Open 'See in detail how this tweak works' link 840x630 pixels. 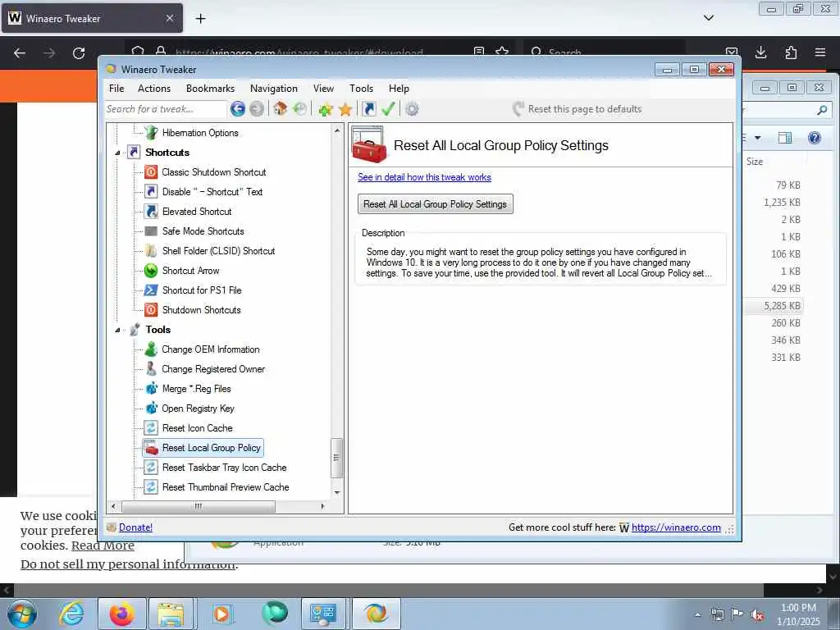pos(424,177)
